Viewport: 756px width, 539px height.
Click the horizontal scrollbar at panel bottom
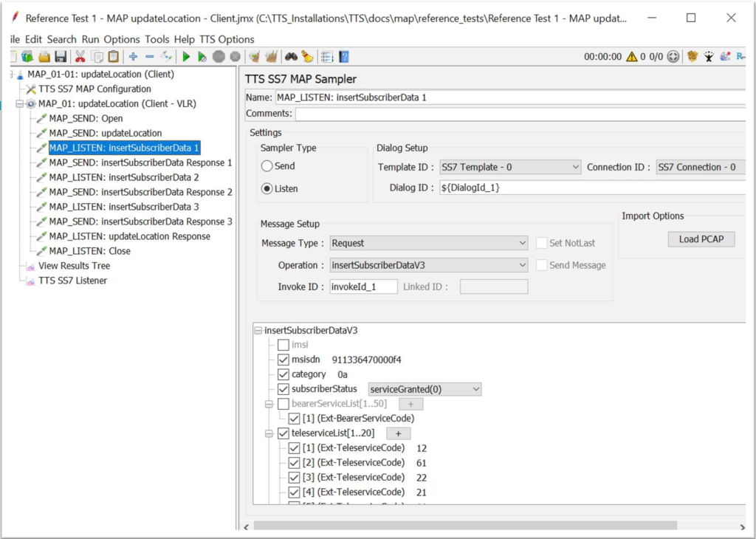click(465, 525)
